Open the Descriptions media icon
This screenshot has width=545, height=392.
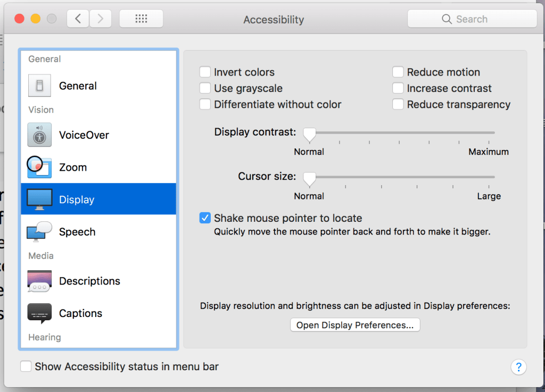point(39,281)
